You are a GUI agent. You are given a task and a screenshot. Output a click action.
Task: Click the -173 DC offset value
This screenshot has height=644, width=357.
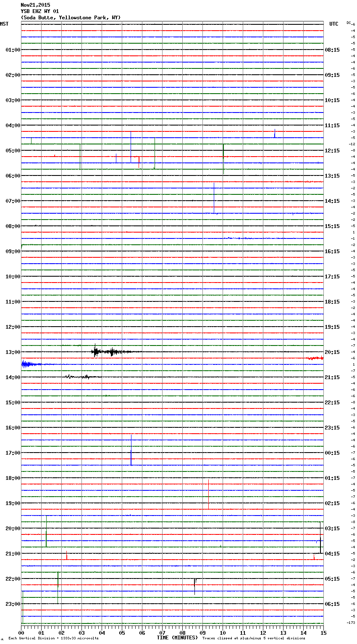tap(351, 623)
